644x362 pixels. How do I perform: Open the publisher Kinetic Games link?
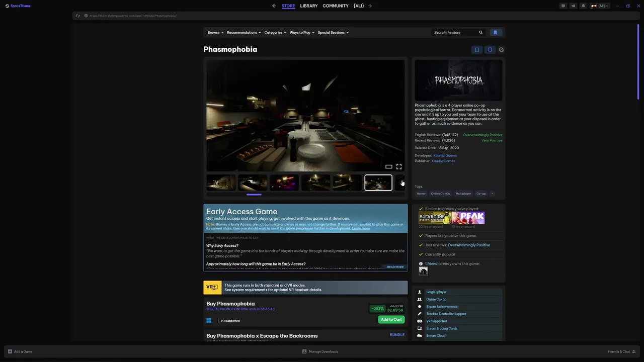pyautogui.click(x=443, y=161)
